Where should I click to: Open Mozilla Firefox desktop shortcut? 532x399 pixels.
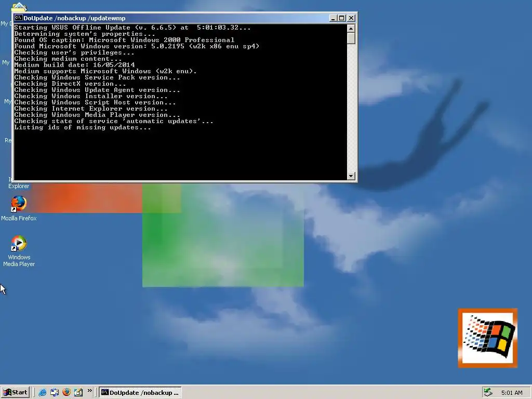(19, 208)
